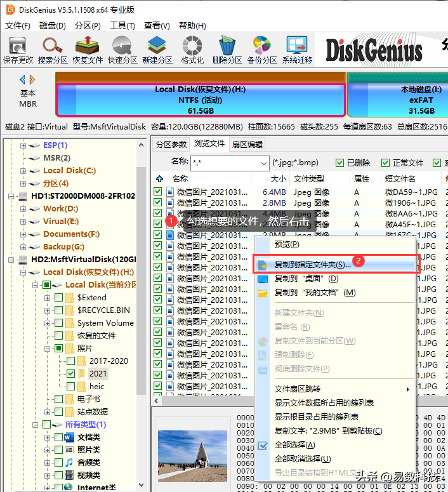Choose 全部取消选择(U) in context menu
The image size is (448, 492).
click(x=303, y=459)
